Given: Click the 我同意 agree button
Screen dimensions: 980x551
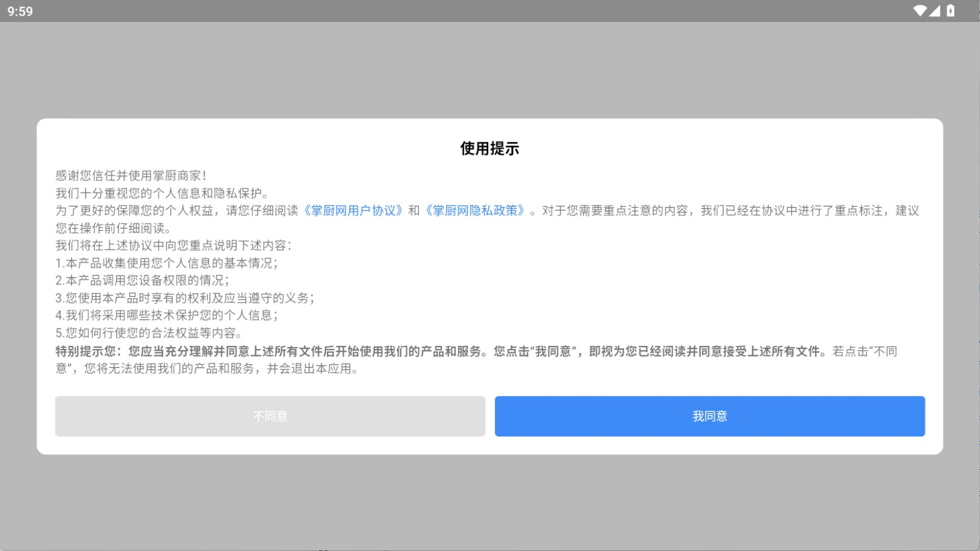Looking at the screenshot, I should [710, 416].
